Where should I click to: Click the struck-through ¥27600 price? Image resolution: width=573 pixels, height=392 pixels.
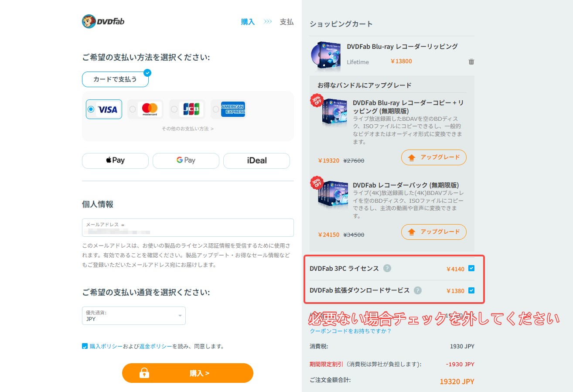coord(354,160)
